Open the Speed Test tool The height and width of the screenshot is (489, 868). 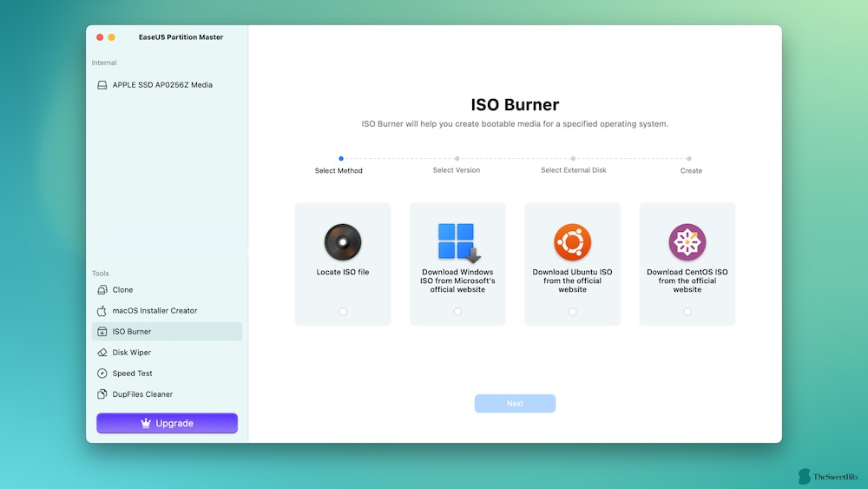[168, 373]
